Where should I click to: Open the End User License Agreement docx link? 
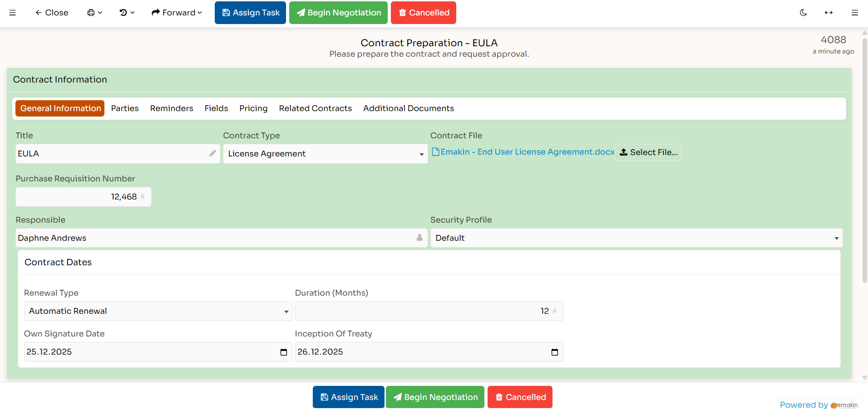pyautogui.click(x=524, y=152)
